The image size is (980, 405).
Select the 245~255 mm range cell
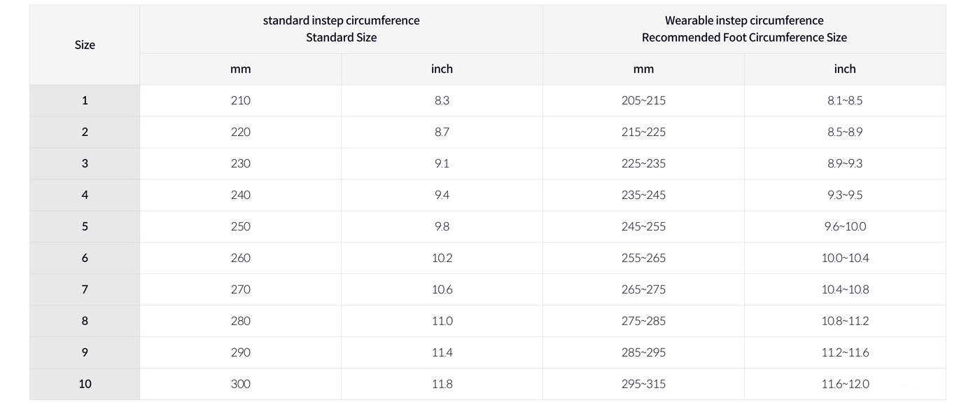coord(643,226)
